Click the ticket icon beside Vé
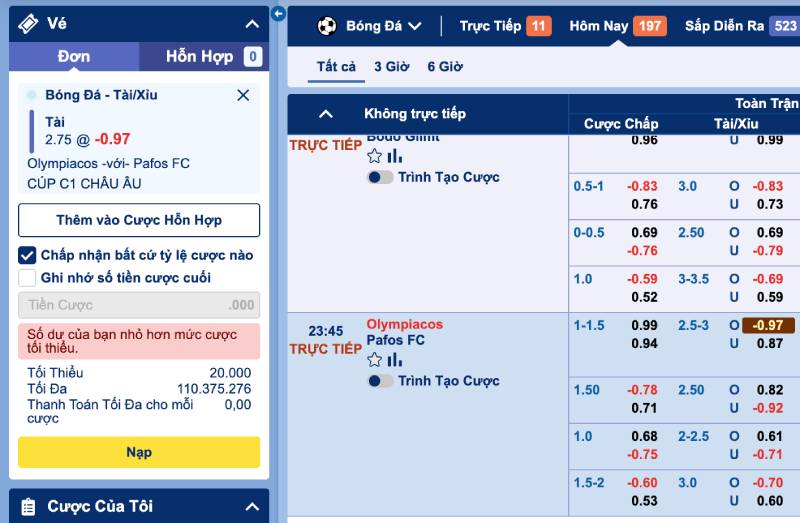The height and width of the screenshot is (523, 800). [29, 23]
